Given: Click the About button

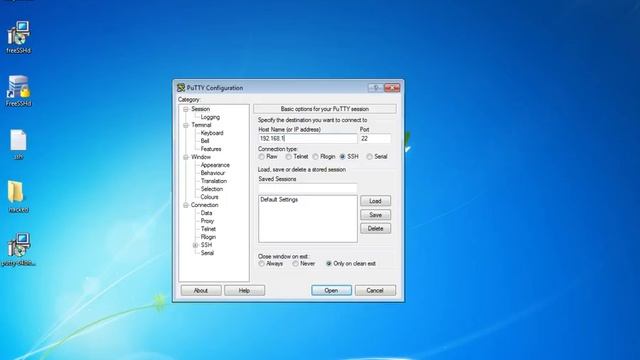Looking at the screenshot, I should (x=201, y=290).
